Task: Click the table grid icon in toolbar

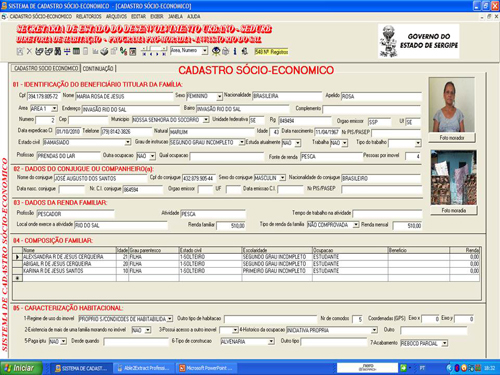Action: [76, 51]
